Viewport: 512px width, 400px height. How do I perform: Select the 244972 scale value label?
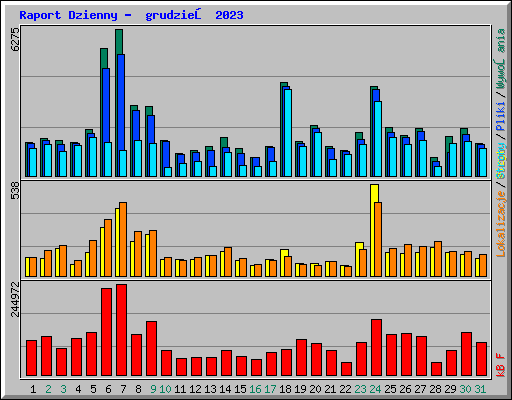click(15, 299)
